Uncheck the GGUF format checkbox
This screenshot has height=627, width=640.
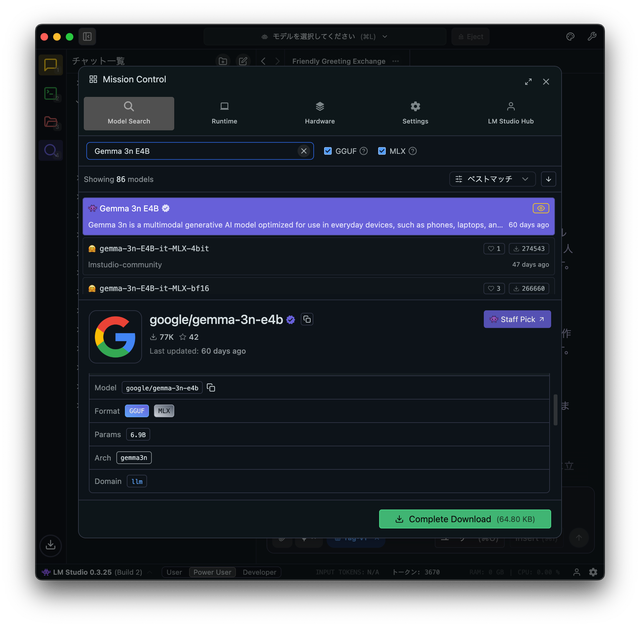[x=328, y=151]
